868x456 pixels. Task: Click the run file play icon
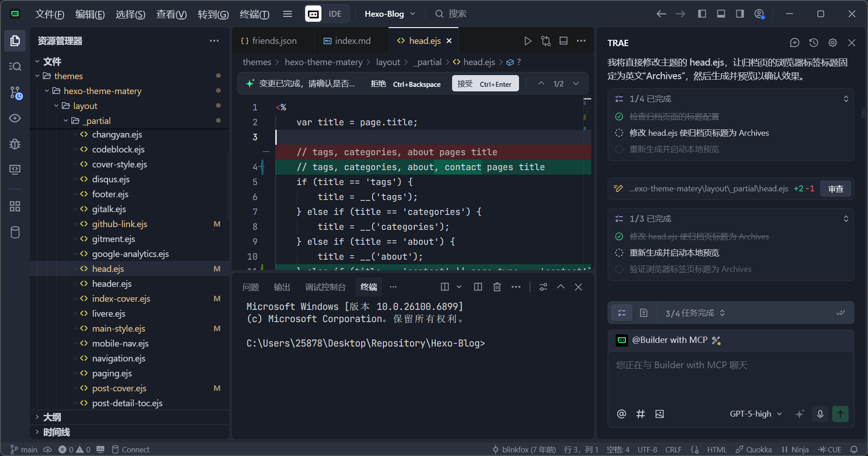[x=528, y=41]
